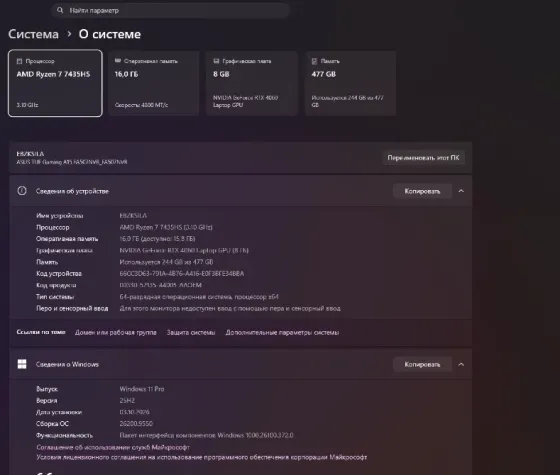Click the Windows logo beside 'Сведения о Windows'
The image size is (560, 475).
coord(22,364)
